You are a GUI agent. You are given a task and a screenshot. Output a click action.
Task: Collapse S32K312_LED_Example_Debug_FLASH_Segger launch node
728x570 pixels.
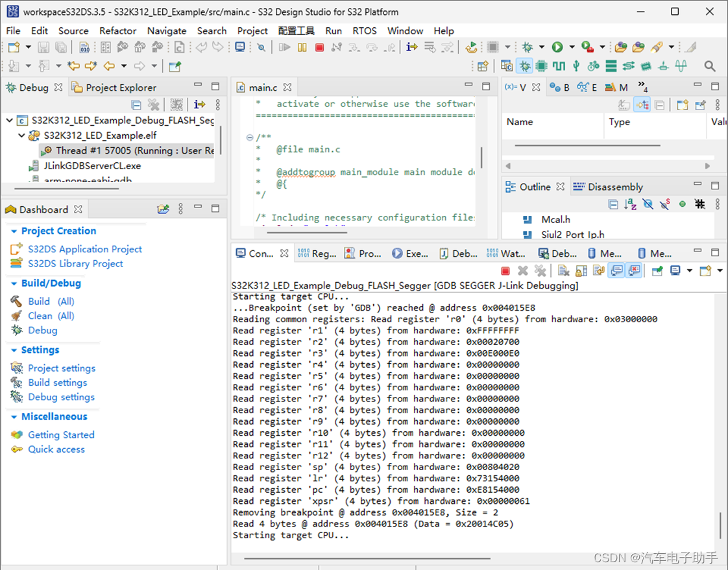click(x=9, y=120)
